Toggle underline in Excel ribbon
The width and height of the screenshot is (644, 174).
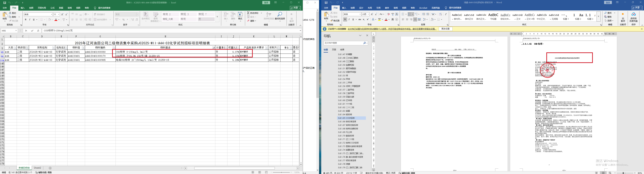34,20
